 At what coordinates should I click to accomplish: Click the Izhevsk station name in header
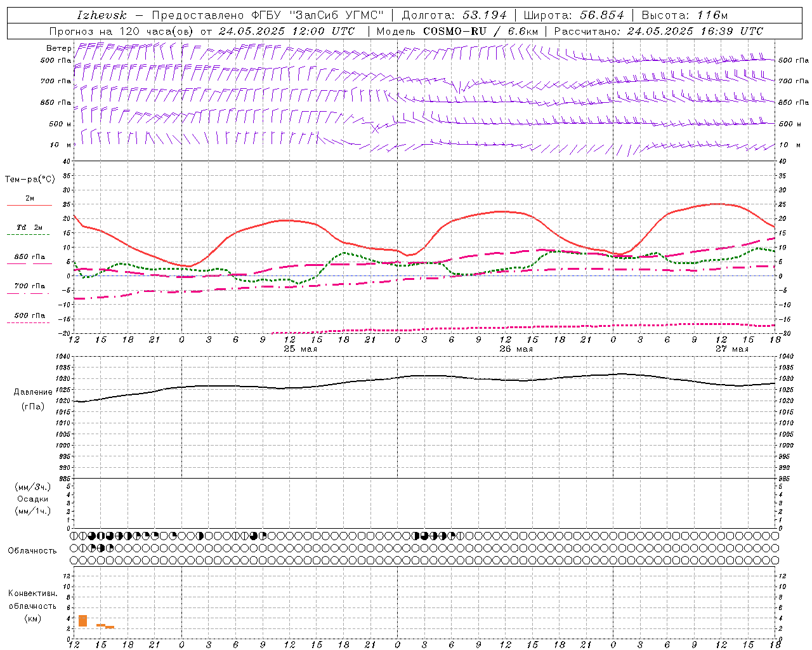coord(101,15)
